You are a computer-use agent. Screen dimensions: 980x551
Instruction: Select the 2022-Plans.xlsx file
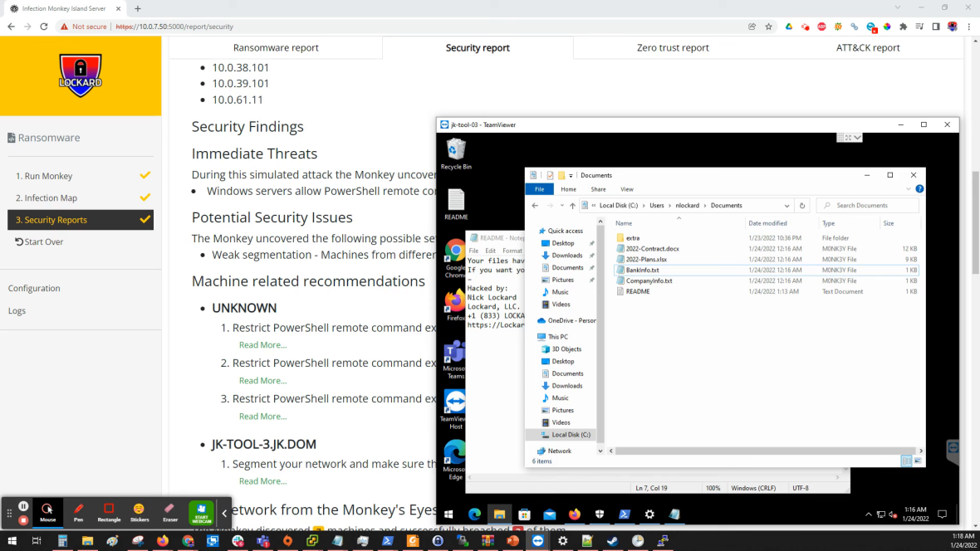[x=646, y=259]
